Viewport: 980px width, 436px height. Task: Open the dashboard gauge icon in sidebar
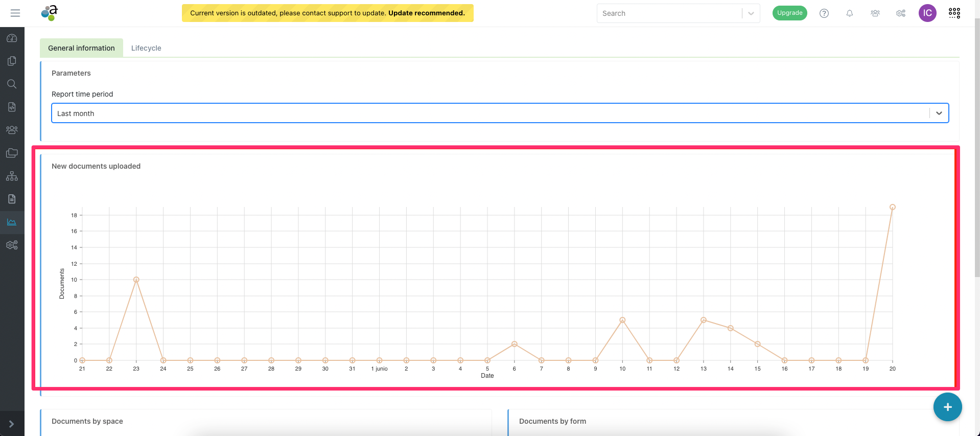pyautogui.click(x=12, y=38)
